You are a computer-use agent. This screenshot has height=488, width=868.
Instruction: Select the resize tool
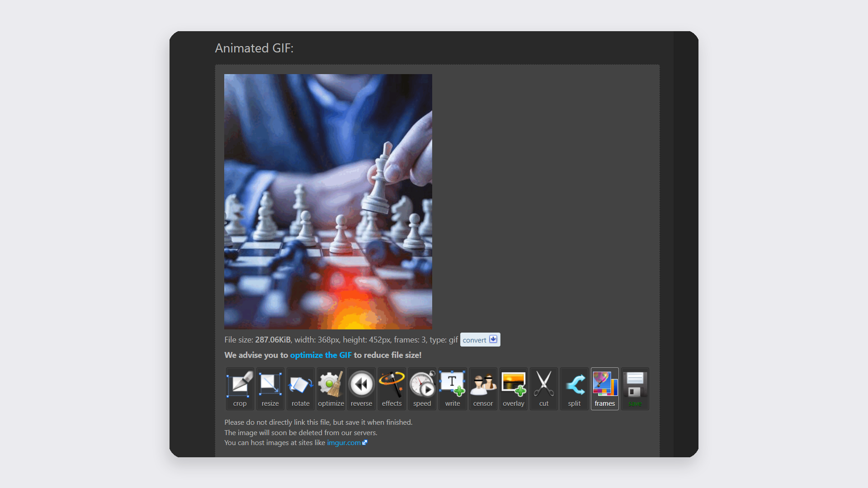(270, 388)
